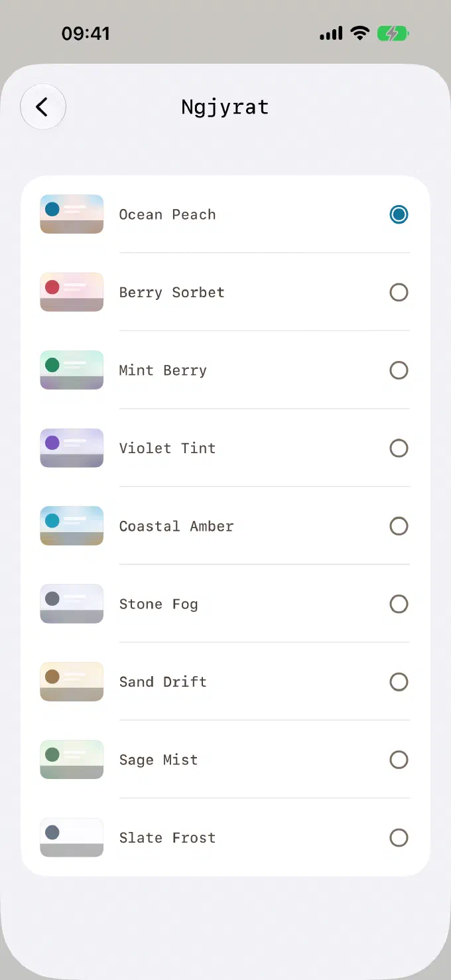This screenshot has width=451, height=980.
Task: Tap the Slate Frost preview thumbnail
Action: [x=72, y=837]
